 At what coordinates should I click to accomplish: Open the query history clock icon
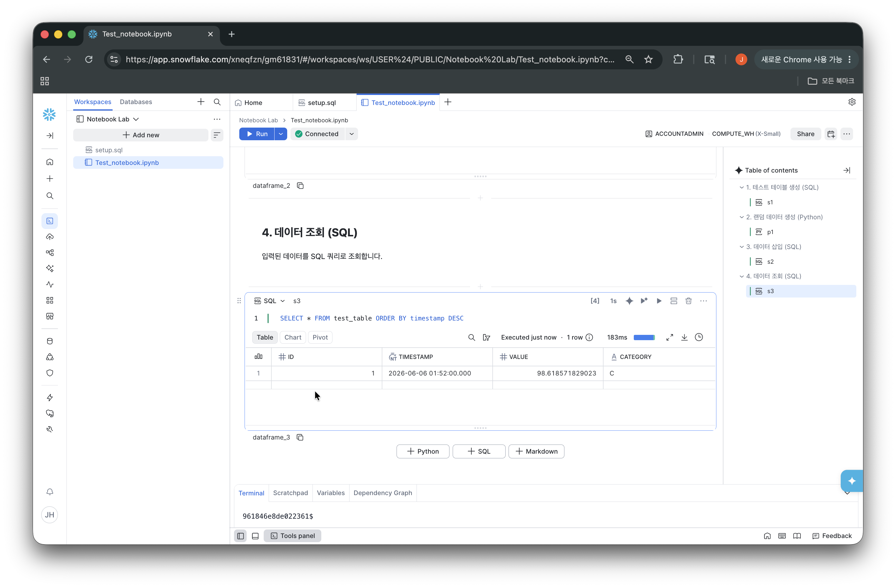click(x=699, y=337)
